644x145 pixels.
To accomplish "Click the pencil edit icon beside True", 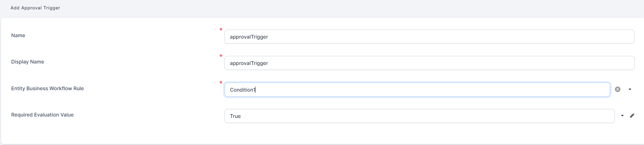I will pyautogui.click(x=632, y=116).
